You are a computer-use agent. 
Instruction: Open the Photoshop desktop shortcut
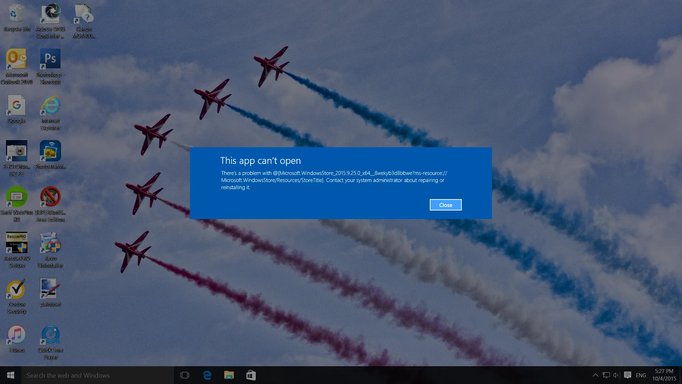click(50, 66)
